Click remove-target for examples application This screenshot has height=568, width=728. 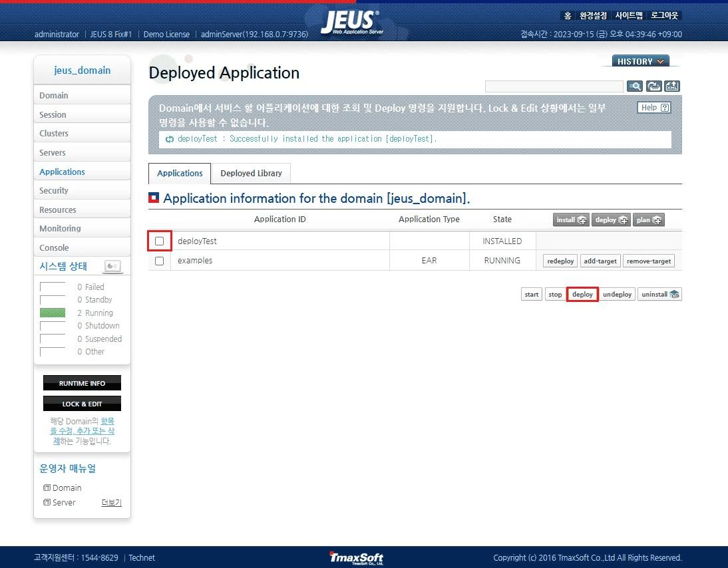pos(649,261)
